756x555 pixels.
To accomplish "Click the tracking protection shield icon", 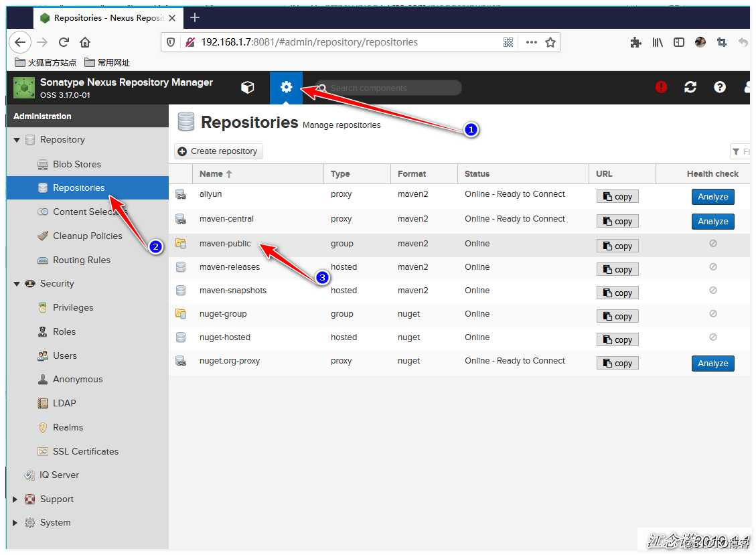I will point(171,42).
